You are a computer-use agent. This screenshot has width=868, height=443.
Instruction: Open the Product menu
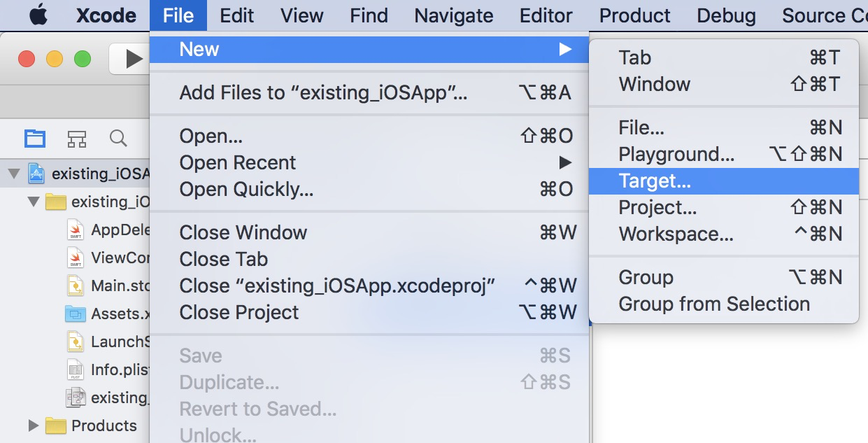(635, 15)
